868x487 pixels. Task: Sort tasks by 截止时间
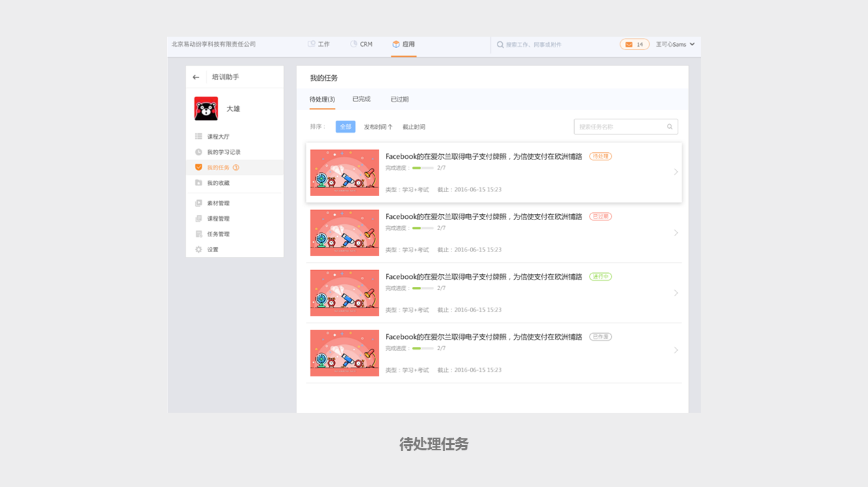click(x=414, y=127)
